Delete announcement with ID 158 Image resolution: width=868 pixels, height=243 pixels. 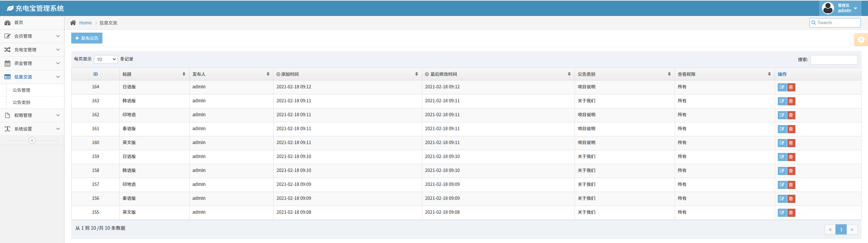[791, 171]
